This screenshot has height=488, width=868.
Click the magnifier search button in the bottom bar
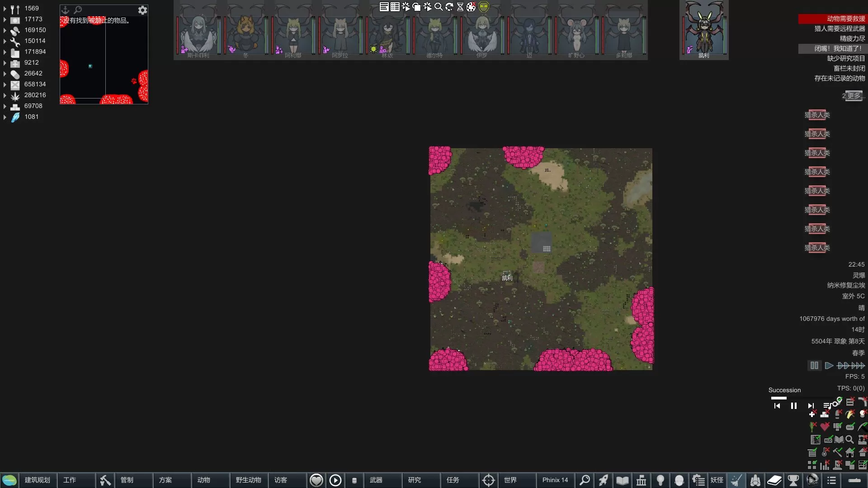tap(585, 480)
